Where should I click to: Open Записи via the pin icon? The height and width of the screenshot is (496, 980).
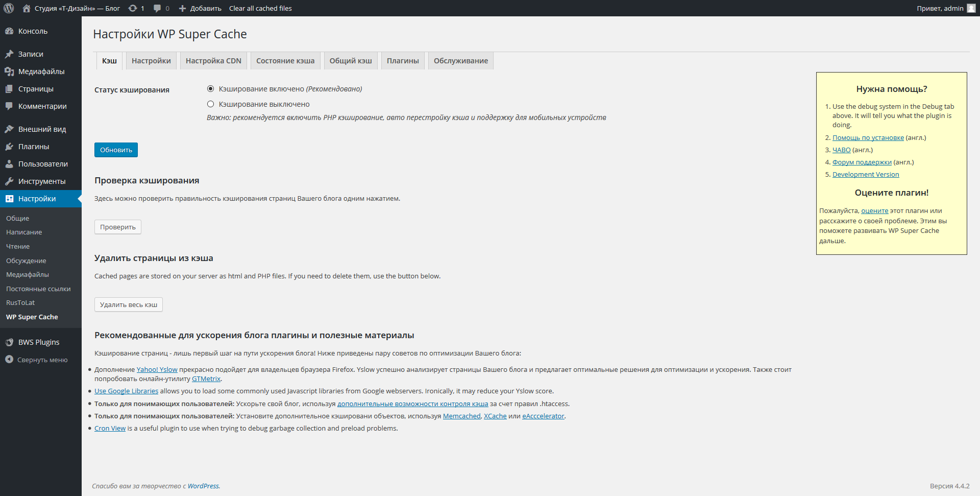pos(9,54)
